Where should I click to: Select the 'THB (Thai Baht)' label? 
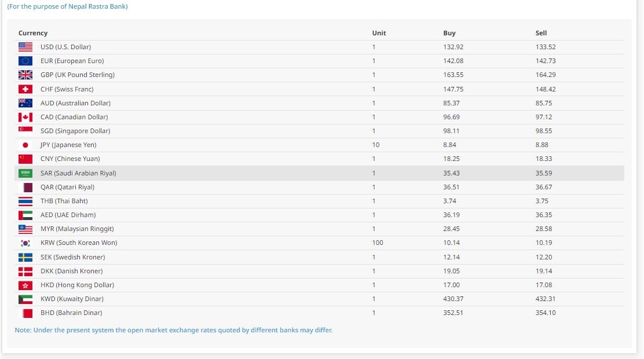(x=64, y=202)
